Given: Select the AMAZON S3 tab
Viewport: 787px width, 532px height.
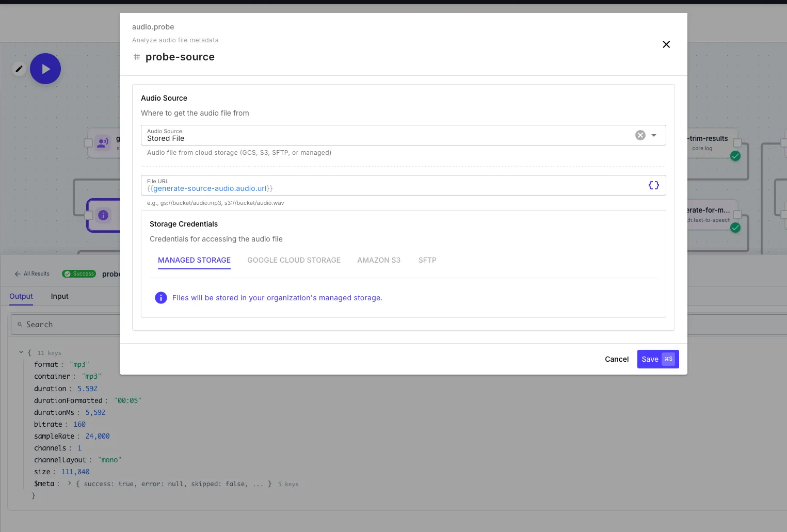Looking at the screenshot, I should pos(379,260).
